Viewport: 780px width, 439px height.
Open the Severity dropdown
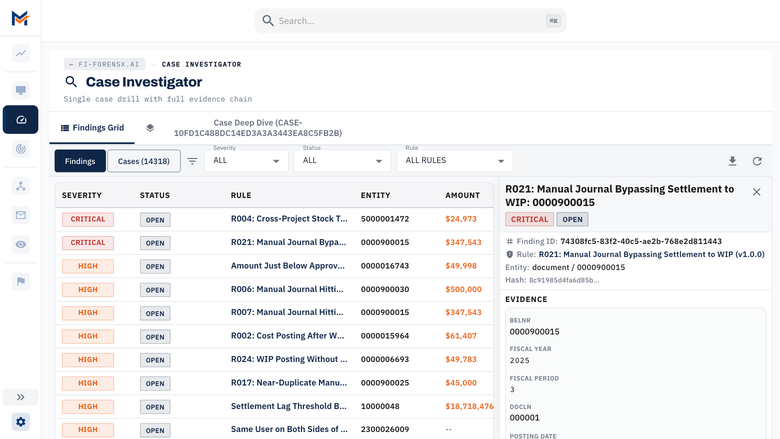pos(246,161)
